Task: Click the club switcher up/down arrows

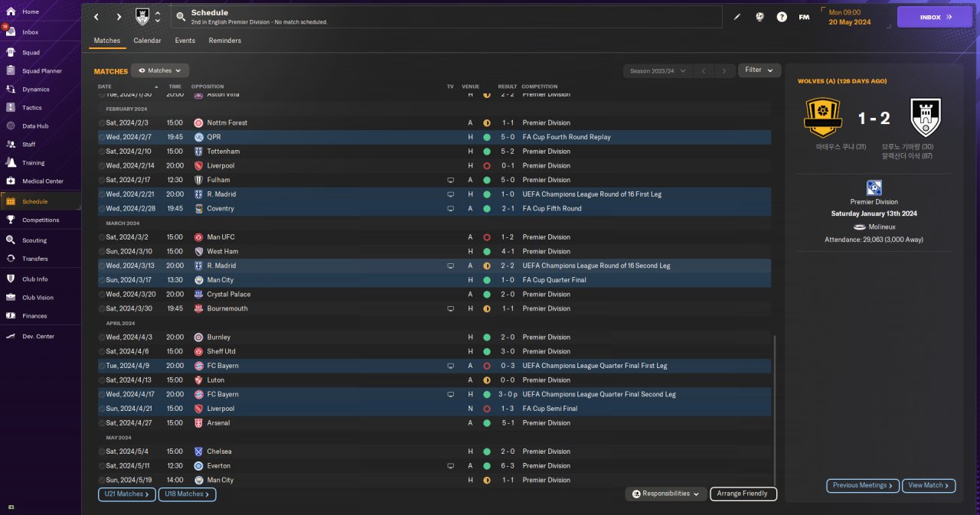Action: (x=158, y=17)
